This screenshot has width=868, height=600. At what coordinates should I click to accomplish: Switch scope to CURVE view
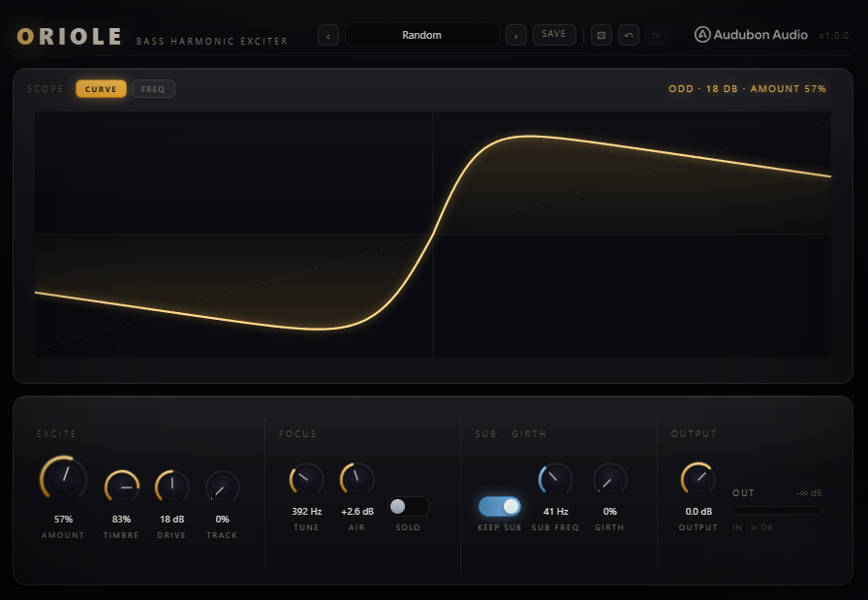(x=101, y=88)
